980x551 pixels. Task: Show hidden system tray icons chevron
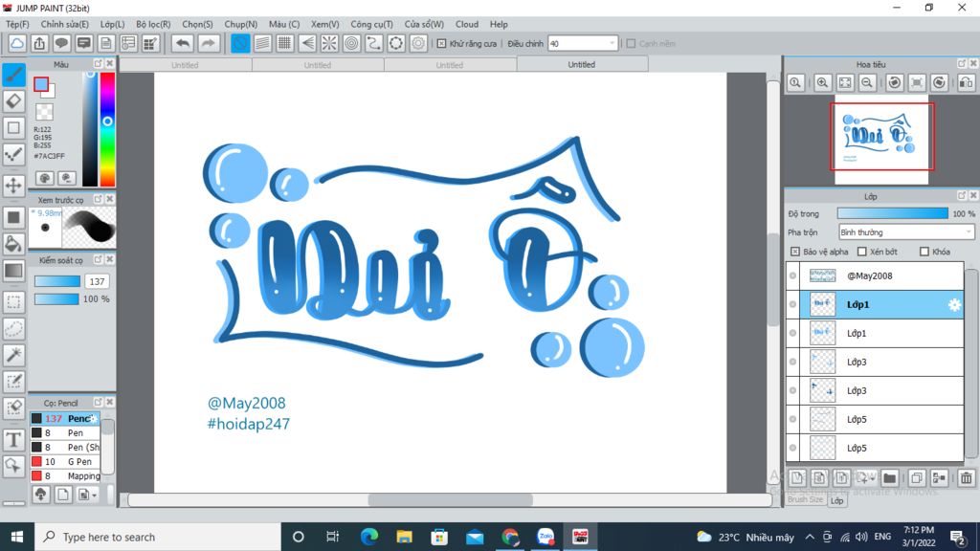810,537
